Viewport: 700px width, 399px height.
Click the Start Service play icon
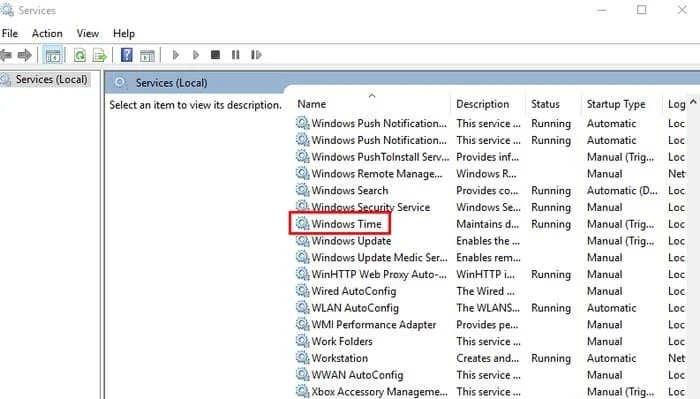[x=175, y=55]
